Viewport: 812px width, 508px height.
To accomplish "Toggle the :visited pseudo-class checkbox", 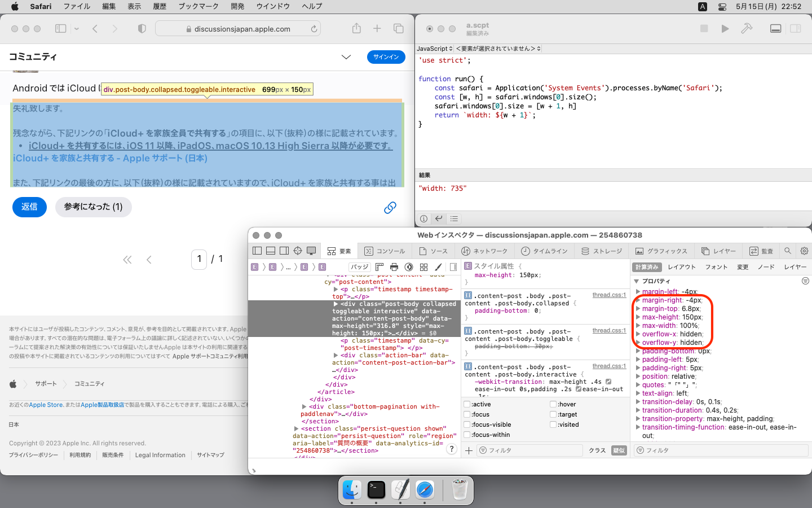I will (553, 424).
